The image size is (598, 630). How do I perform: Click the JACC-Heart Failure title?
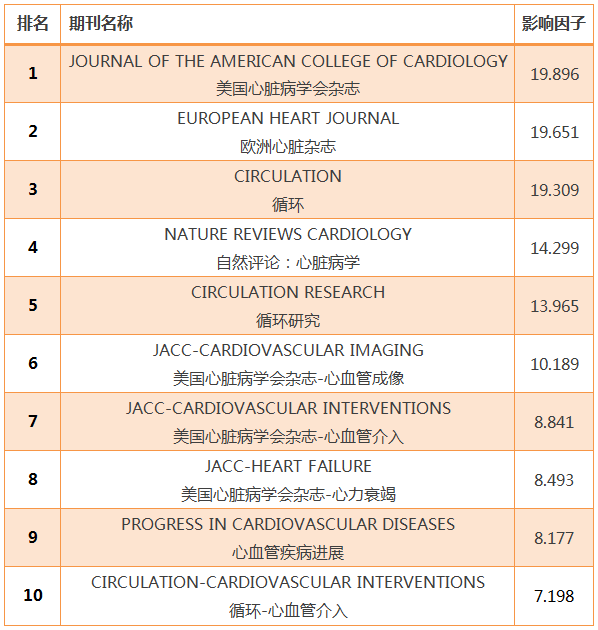(x=288, y=466)
